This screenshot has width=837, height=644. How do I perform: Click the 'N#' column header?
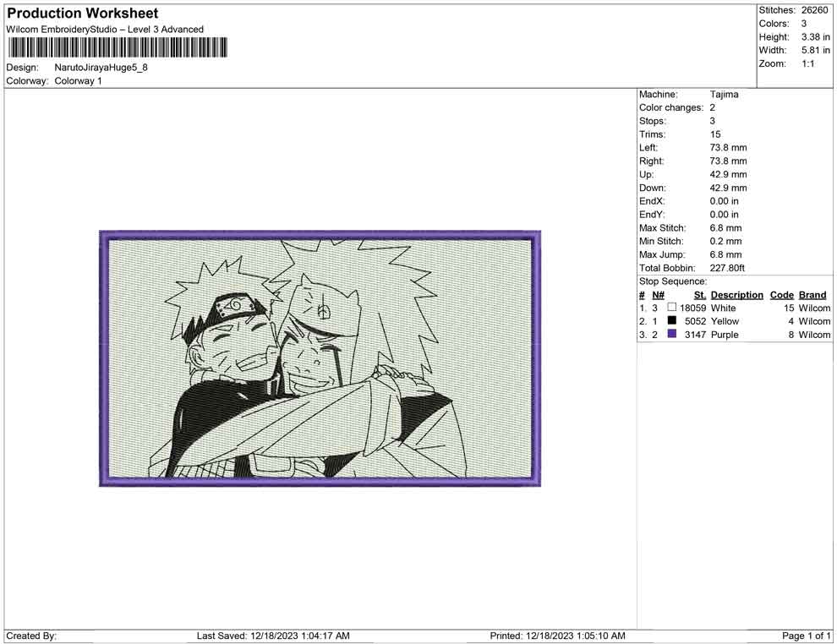pyautogui.click(x=658, y=295)
